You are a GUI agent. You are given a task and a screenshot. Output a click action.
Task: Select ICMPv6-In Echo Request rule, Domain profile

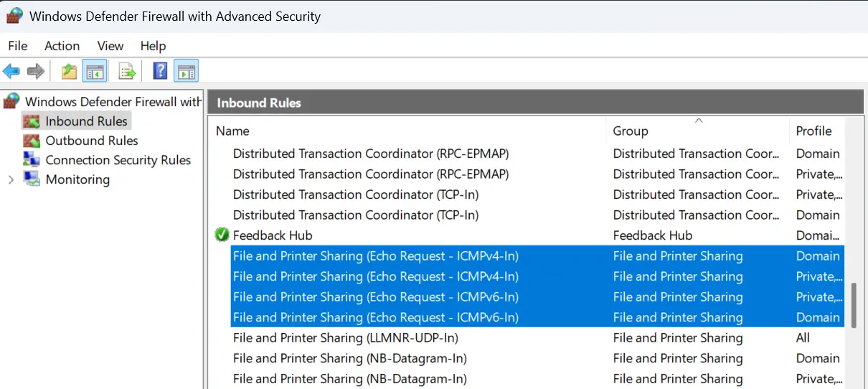pyautogui.click(x=376, y=317)
